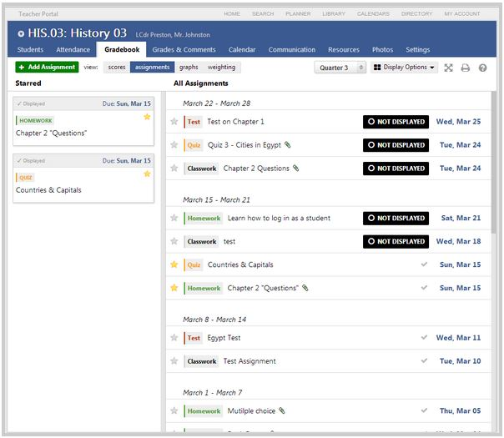This screenshot has width=504, height=438.
Task: Click the Wed, Mar 25 due date
Action: (458, 122)
